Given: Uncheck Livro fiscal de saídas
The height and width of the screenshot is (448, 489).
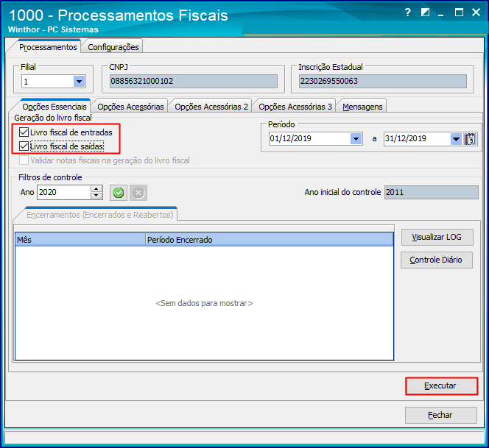Looking at the screenshot, I should [24, 146].
